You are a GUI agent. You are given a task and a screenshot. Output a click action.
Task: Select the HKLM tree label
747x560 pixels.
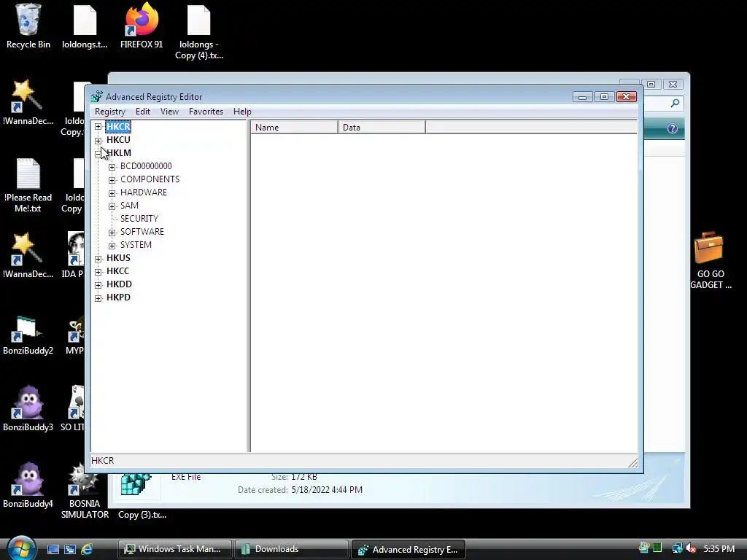pos(119,153)
